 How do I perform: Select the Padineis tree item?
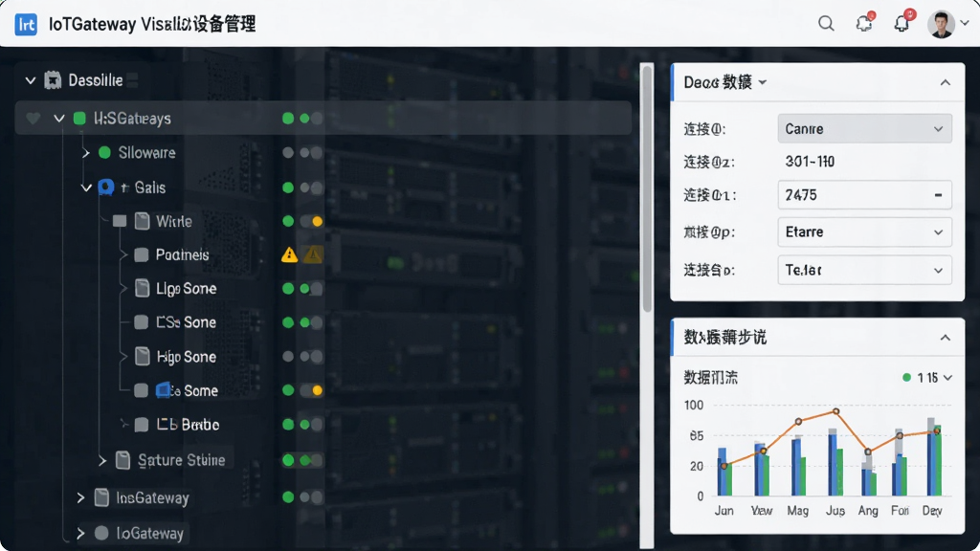click(182, 254)
